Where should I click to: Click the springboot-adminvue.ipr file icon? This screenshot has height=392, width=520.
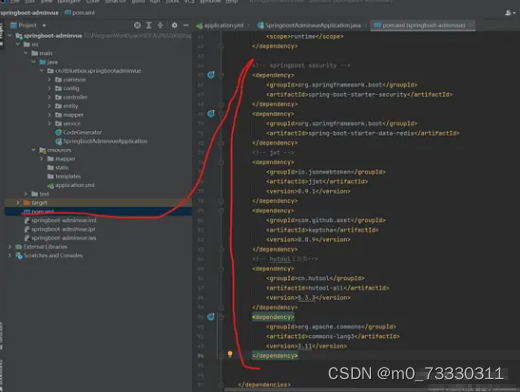coord(27,229)
